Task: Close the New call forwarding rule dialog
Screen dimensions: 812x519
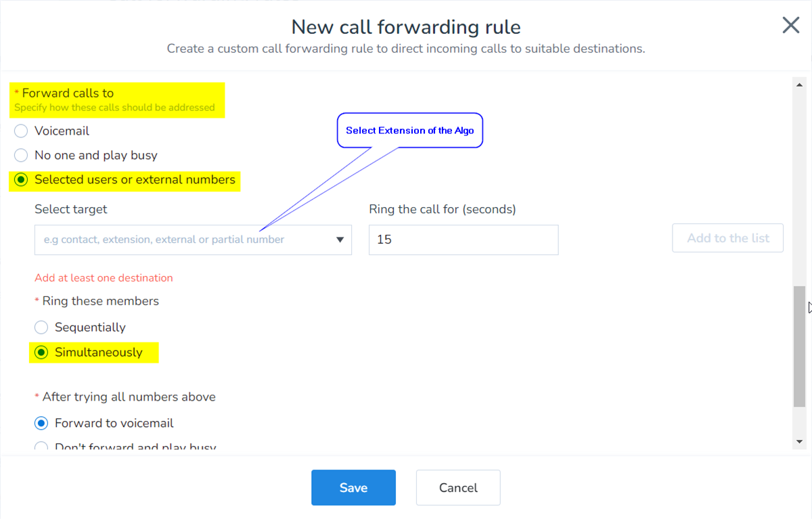Action: 790,26
